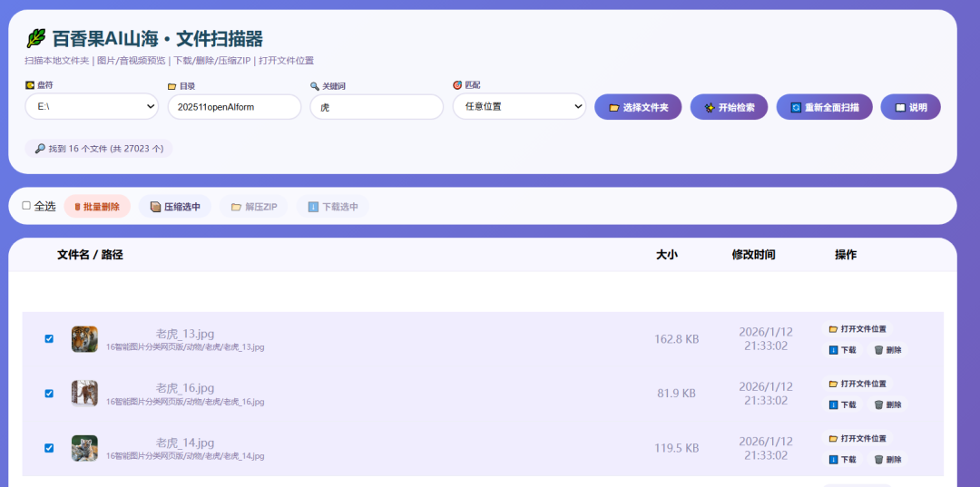The width and height of the screenshot is (980, 487).
Task: Click the trash icon on 批量删除
Action: [x=77, y=207]
